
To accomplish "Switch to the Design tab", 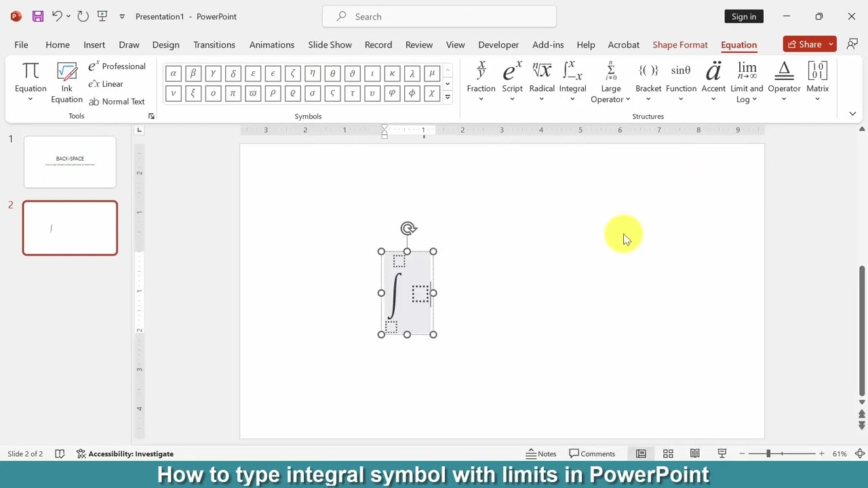I will coord(165,45).
